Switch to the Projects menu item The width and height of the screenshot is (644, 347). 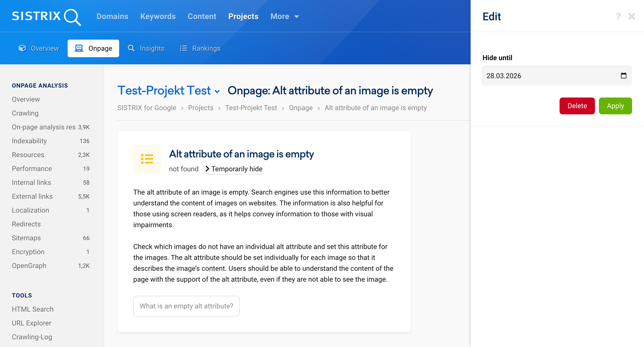tap(243, 16)
